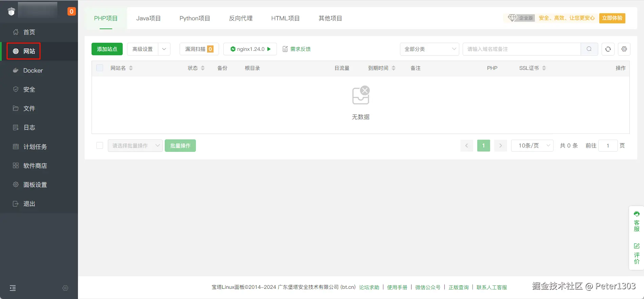The height and width of the screenshot is (299, 644).
Task: Open 计划任务 scheduled tasks
Action: (39, 147)
